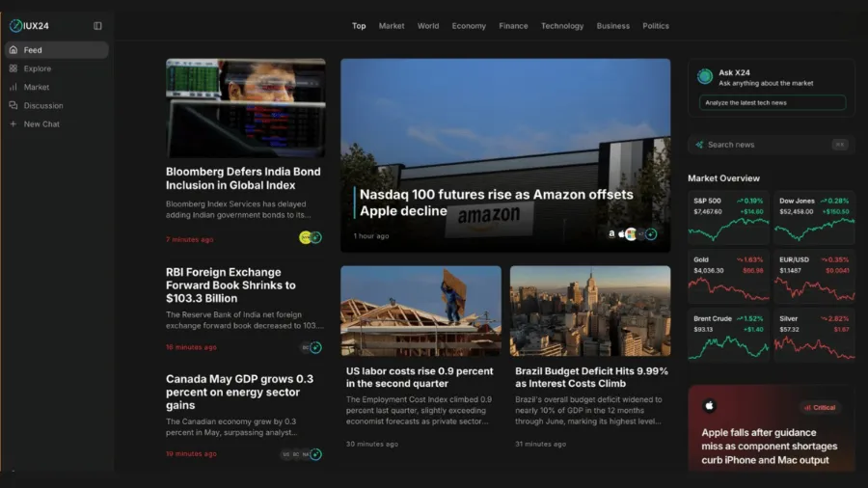This screenshot has width=868, height=488.
Task: Open RBI Foreign Exchange Forward Book article
Action: pyautogui.click(x=231, y=285)
